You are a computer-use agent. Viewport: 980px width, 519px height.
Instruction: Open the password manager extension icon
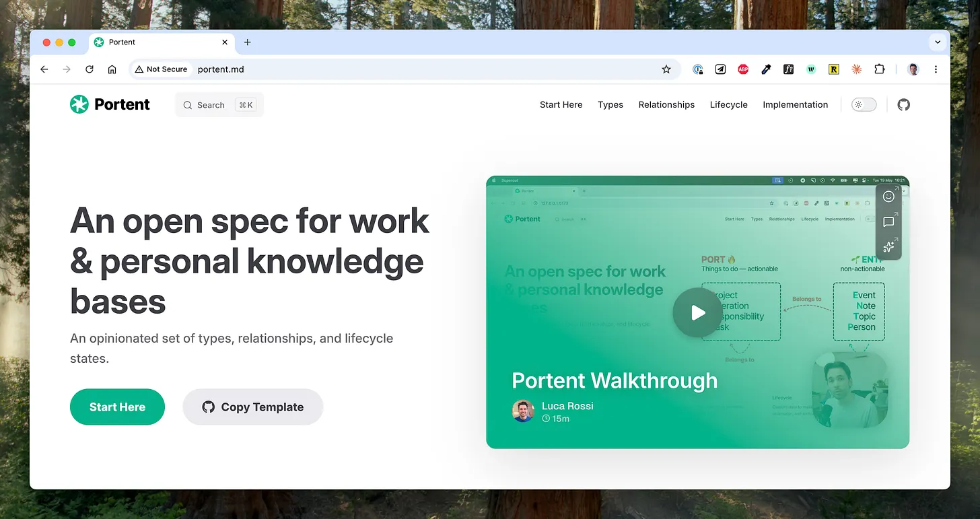[x=698, y=69]
